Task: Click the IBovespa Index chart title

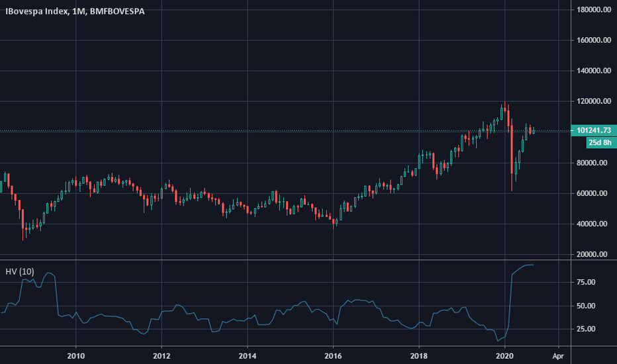Action: click(75, 11)
